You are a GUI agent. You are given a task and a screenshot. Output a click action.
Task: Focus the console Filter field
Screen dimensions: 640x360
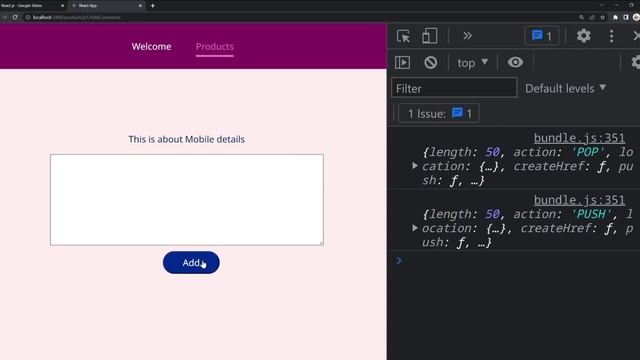tap(454, 88)
